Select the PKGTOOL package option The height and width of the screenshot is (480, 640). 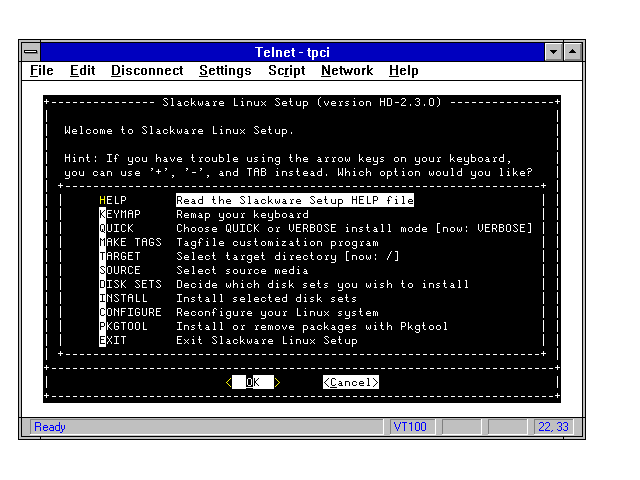point(123,326)
